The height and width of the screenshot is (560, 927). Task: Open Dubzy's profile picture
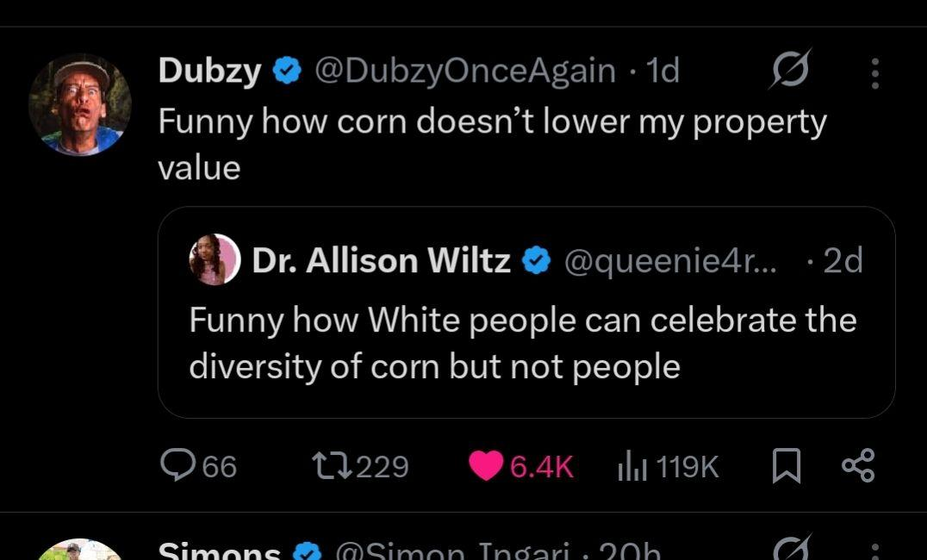(80, 104)
